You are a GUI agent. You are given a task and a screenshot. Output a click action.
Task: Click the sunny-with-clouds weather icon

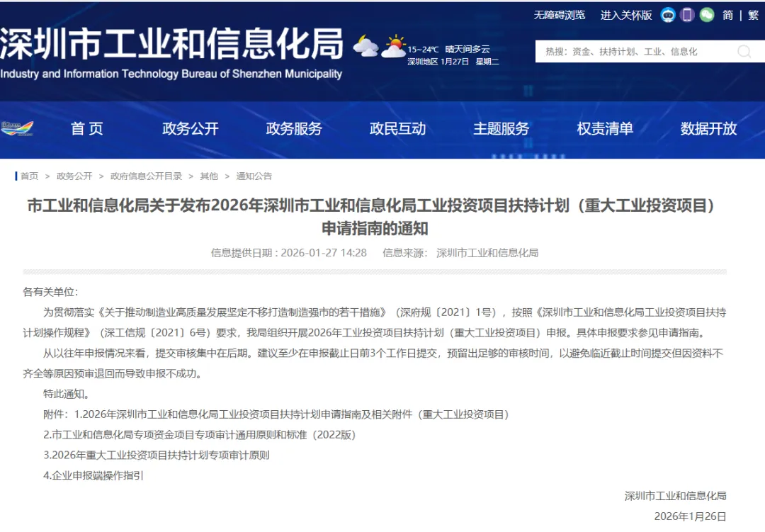click(x=394, y=46)
